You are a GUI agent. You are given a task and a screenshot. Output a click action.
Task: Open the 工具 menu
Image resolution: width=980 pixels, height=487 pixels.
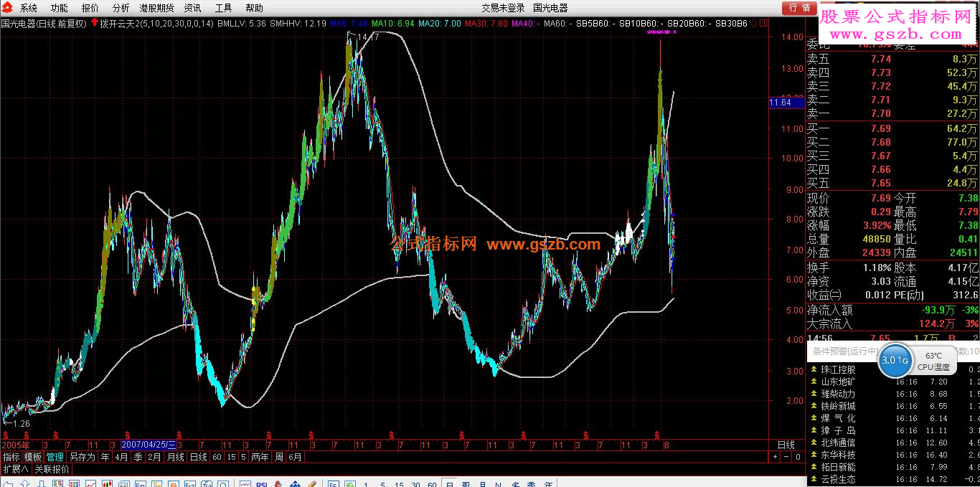tap(224, 8)
